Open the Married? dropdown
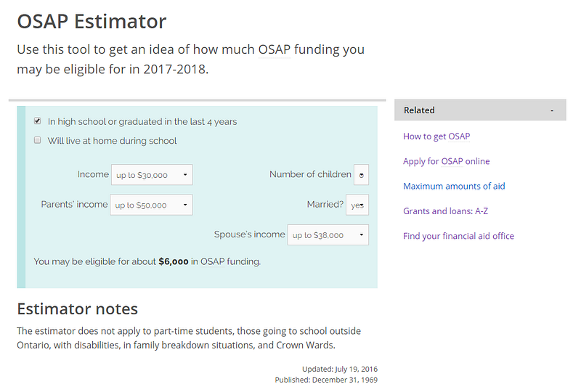The width and height of the screenshot is (581, 392). point(357,205)
